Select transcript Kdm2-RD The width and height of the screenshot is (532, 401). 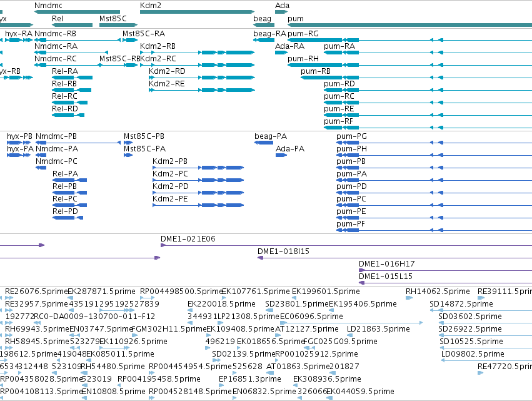(x=202, y=78)
